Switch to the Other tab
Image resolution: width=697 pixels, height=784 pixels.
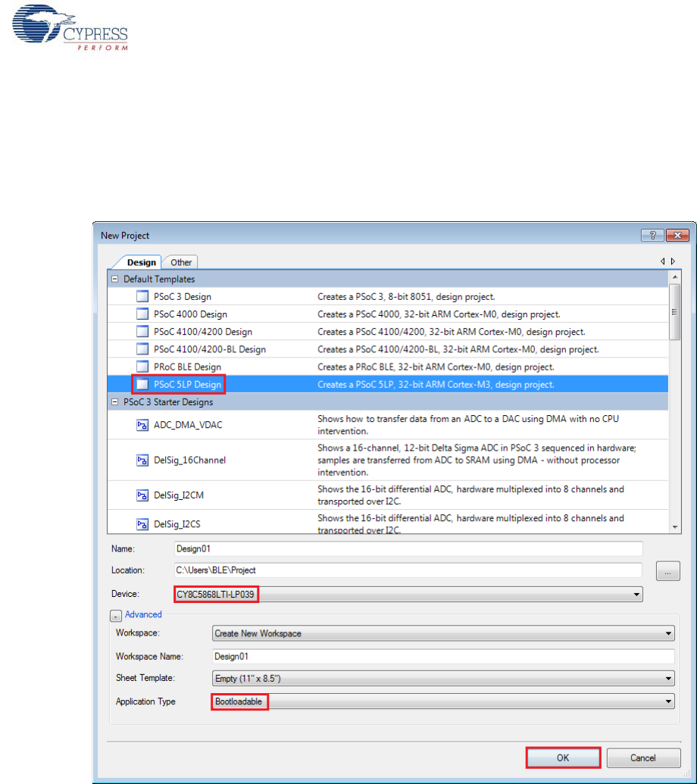pos(181,263)
